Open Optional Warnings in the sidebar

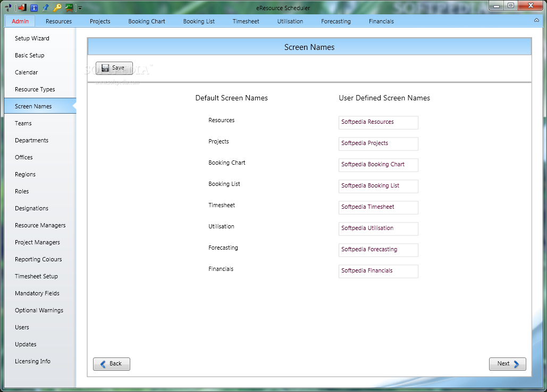(x=40, y=310)
